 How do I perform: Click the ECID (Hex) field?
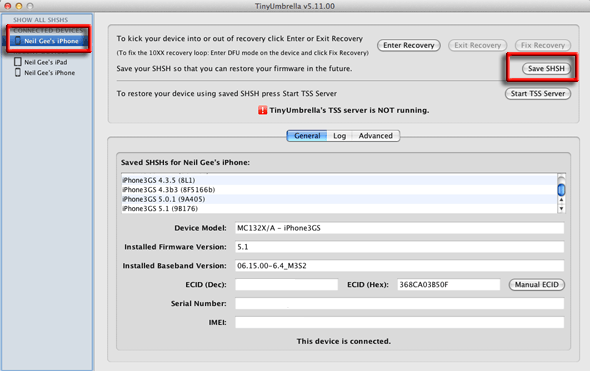tap(449, 284)
